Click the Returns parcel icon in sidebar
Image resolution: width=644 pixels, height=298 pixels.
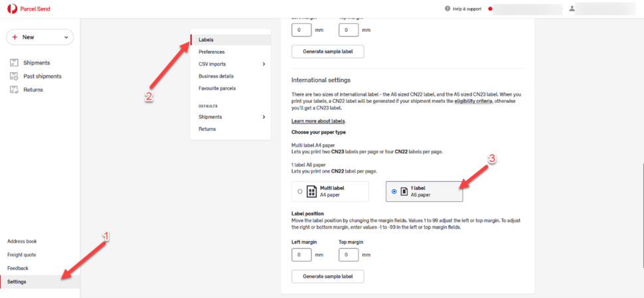14,90
